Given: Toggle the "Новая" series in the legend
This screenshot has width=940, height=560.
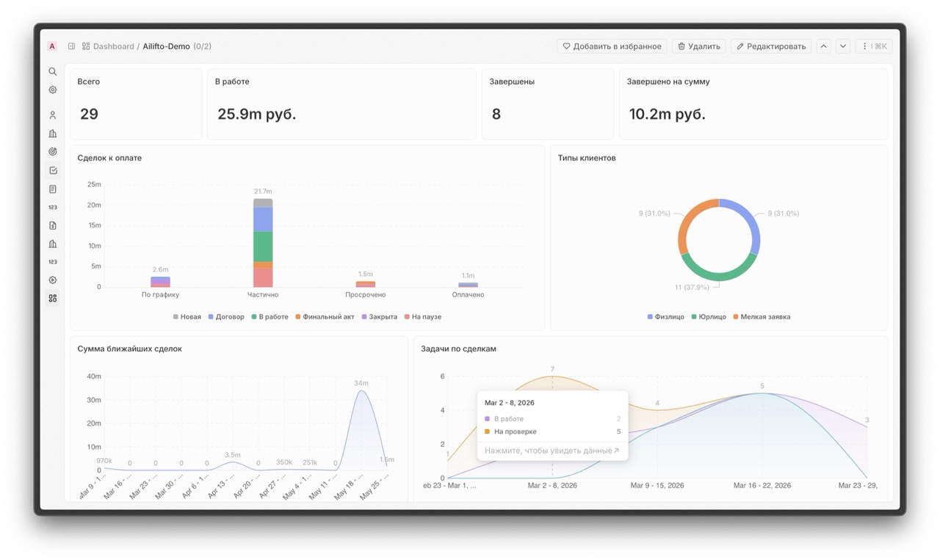Looking at the screenshot, I should coord(187,317).
